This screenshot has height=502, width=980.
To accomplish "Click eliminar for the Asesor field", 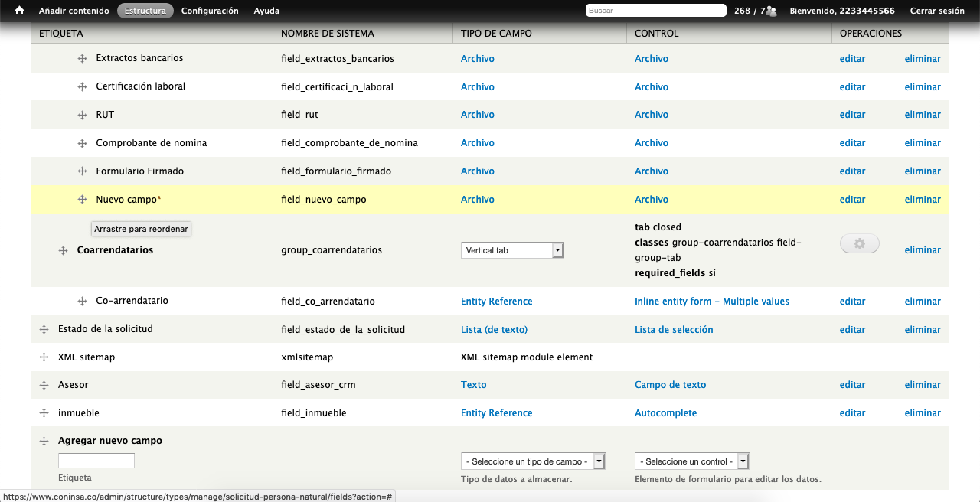I will coord(922,385).
